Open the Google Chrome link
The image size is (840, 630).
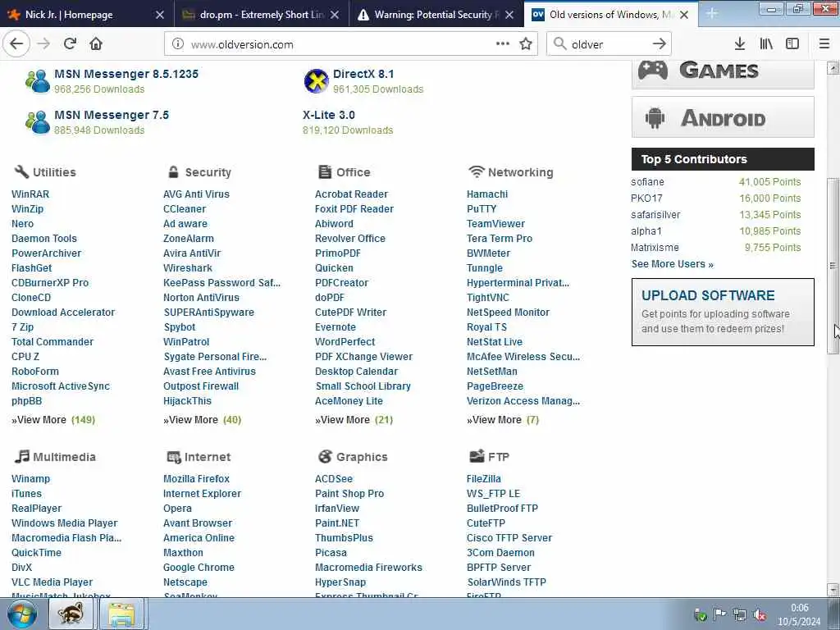[199, 567]
